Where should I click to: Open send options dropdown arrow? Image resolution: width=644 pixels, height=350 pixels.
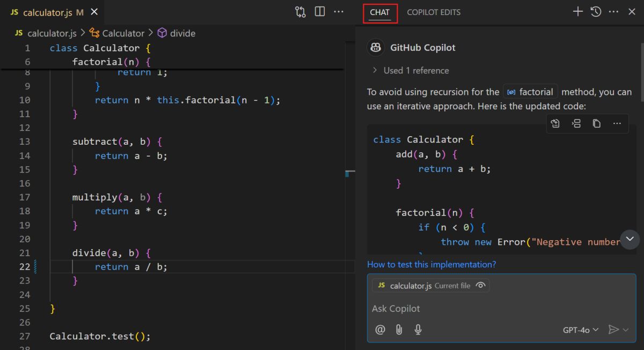coord(626,330)
